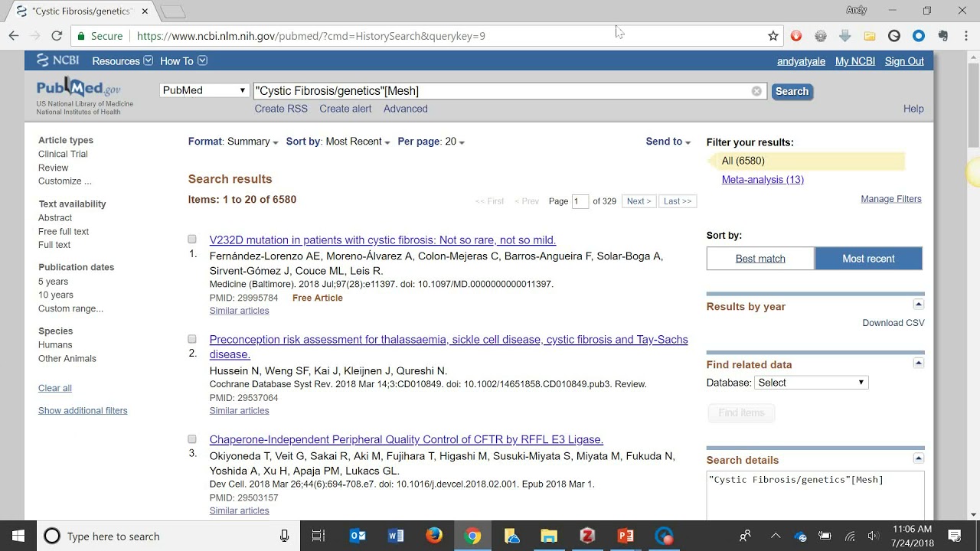Tick the checkbox for the Chaperone-Independent article

coord(192,439)
